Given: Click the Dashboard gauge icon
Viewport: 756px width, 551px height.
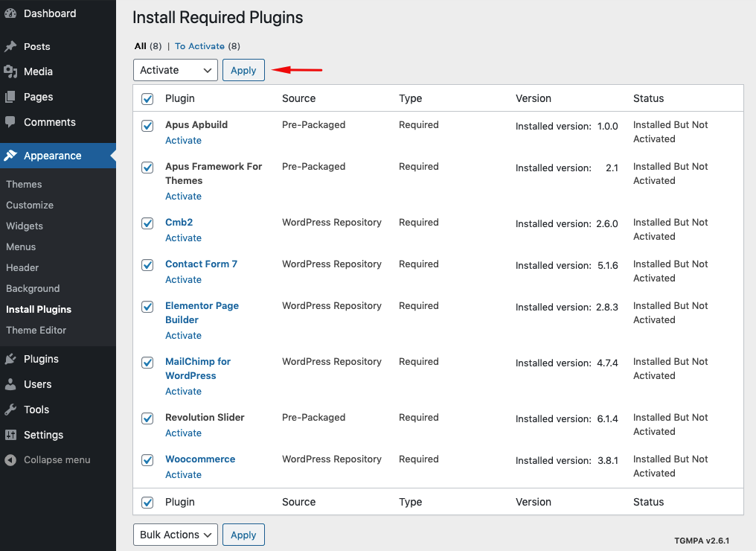Looking at the screenshot, I should tap(10, 13).
